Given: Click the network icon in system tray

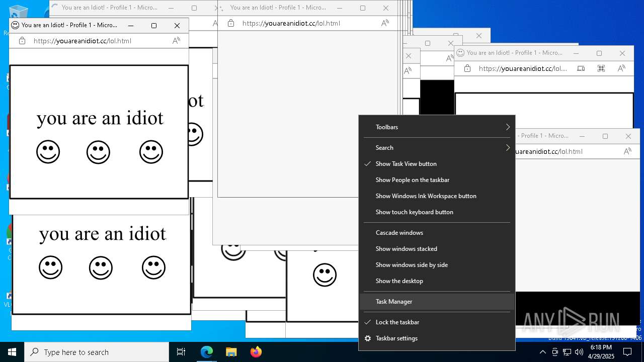Looking at the screenshot, I should 567,352.
